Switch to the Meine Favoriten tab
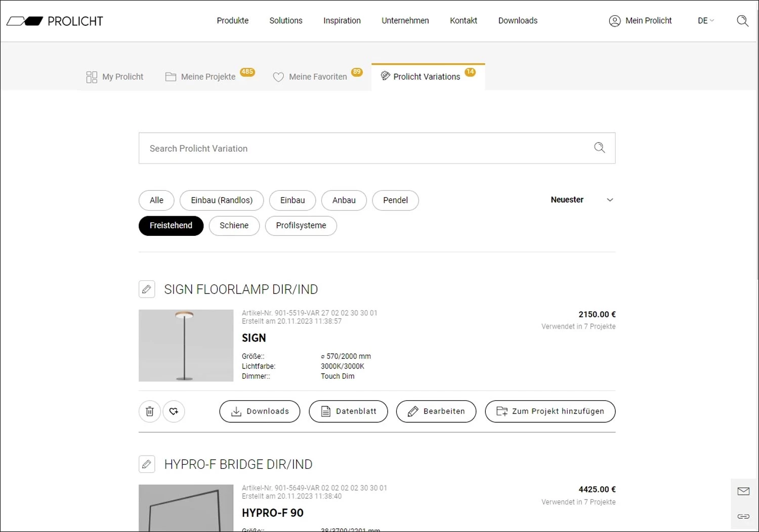Image resolution: width=759 pixels, height=532 pixels. (317, 77)
